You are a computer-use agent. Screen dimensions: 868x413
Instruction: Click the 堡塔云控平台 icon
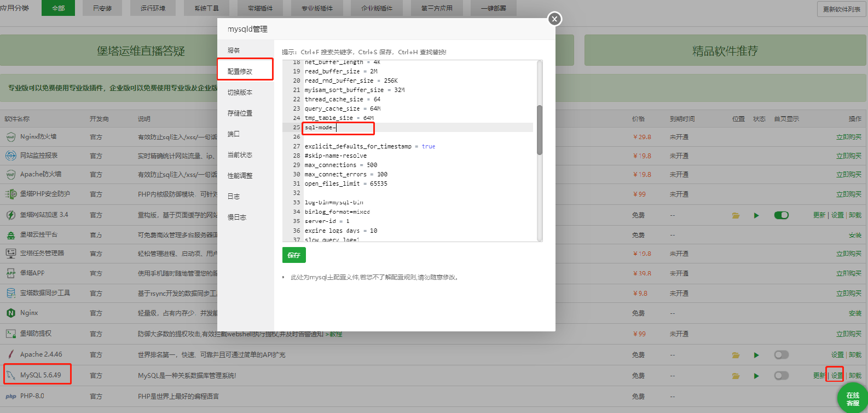[x=11, y=235]
